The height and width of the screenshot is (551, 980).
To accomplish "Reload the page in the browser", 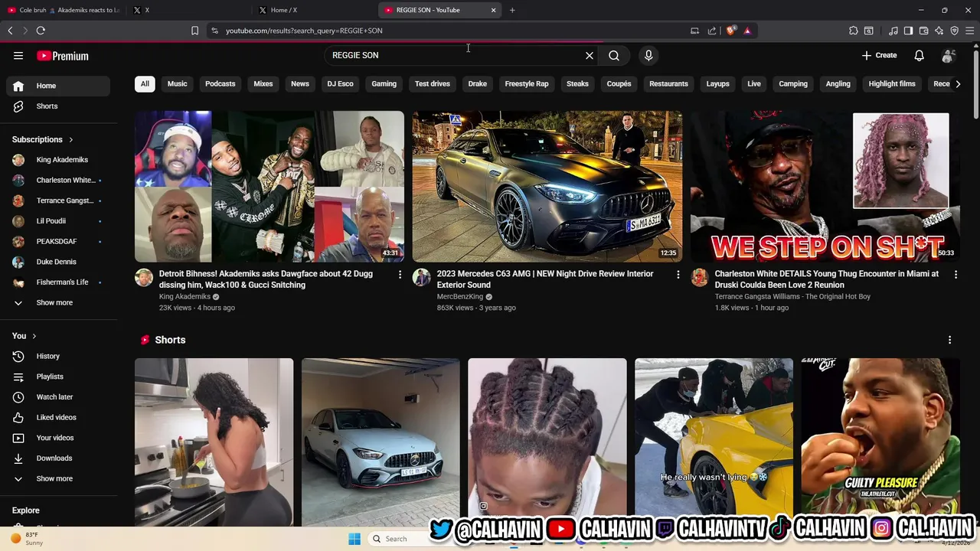I will click(x=41, y=31).
